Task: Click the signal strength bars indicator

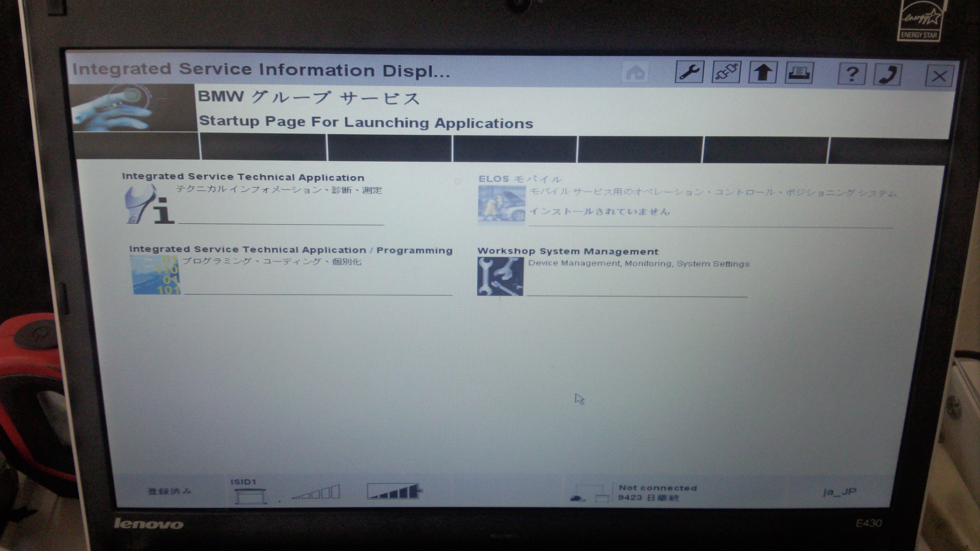Action: point(316,492)
